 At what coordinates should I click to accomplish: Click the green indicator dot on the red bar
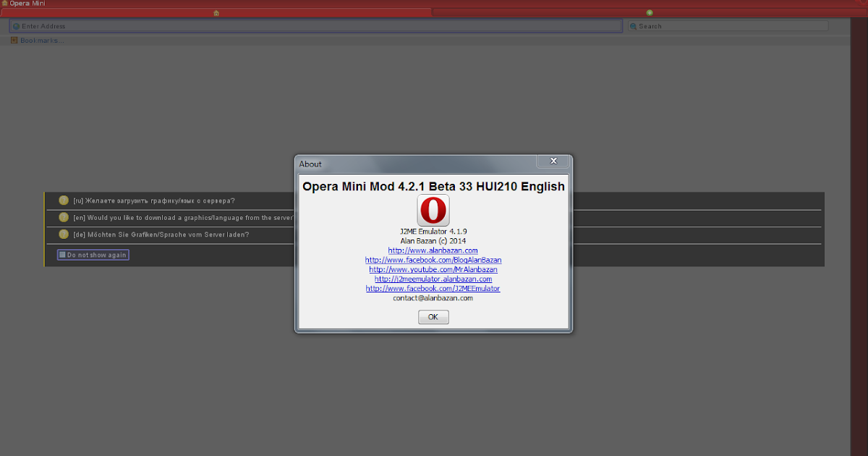649,12
